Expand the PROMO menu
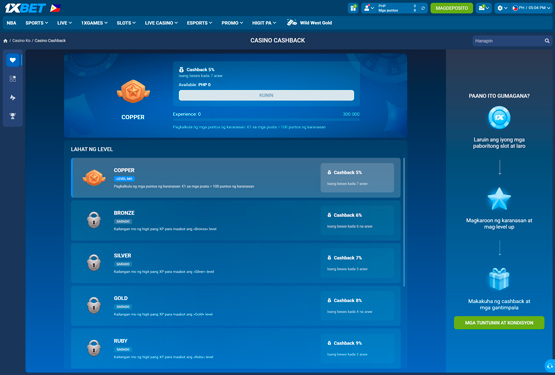Viewport: 555px width, 375px height. [x=232, y=23]
